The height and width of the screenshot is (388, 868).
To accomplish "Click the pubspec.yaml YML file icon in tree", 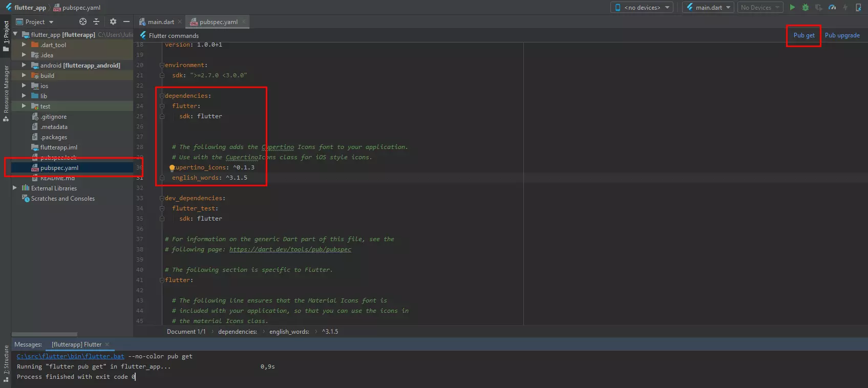I will 35,168.
